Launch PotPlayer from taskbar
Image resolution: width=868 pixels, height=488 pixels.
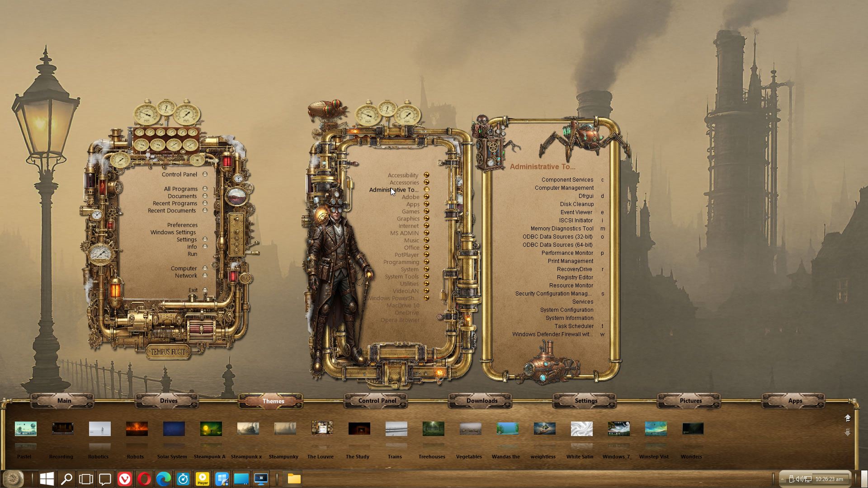coord(203,479)
